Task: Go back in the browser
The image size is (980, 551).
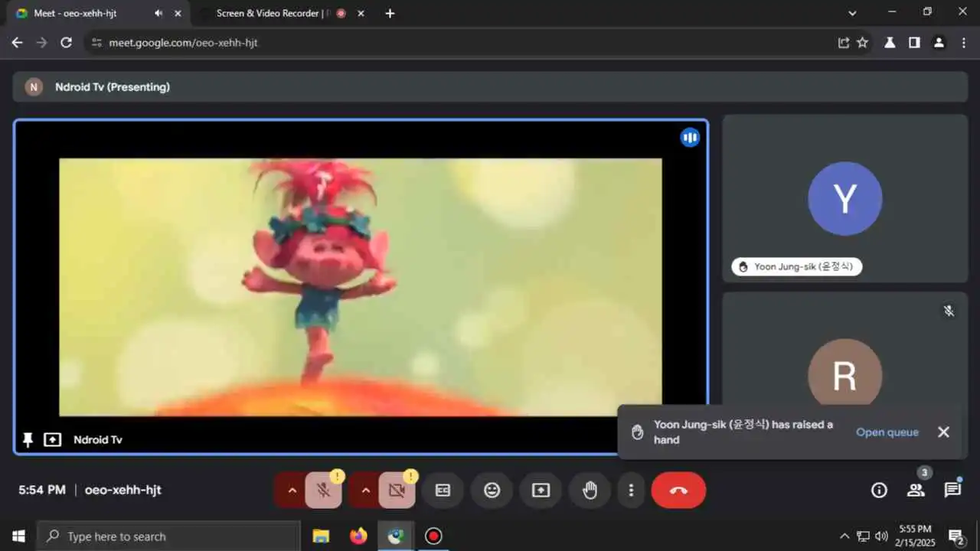Action: [17, 43]
